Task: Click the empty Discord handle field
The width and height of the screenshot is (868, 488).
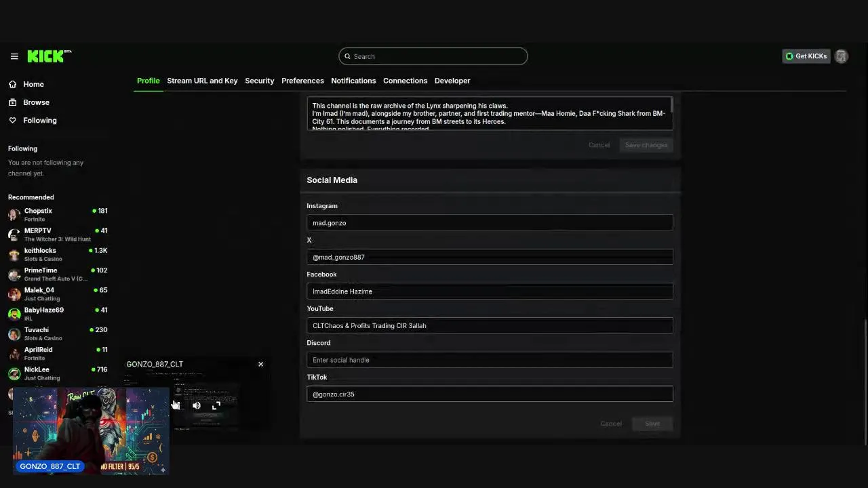Action: (490, 360)
